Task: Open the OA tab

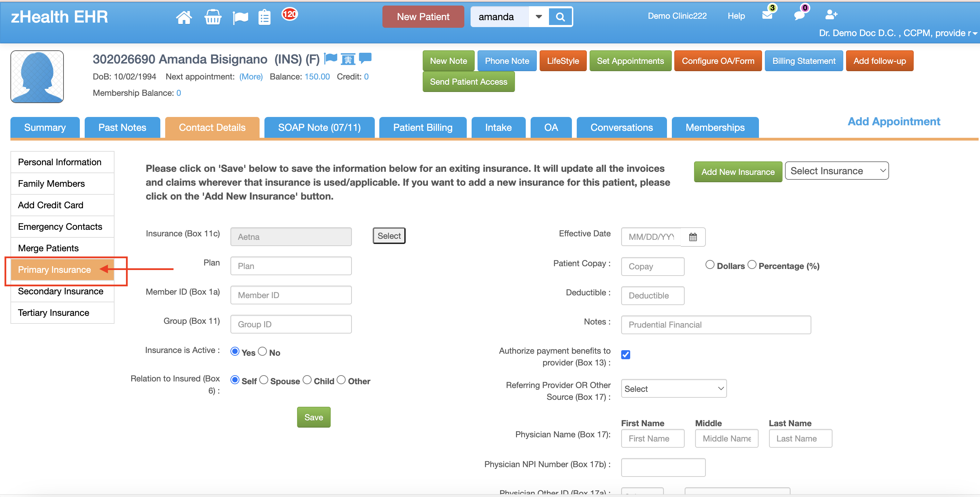Action: (551, 127)
